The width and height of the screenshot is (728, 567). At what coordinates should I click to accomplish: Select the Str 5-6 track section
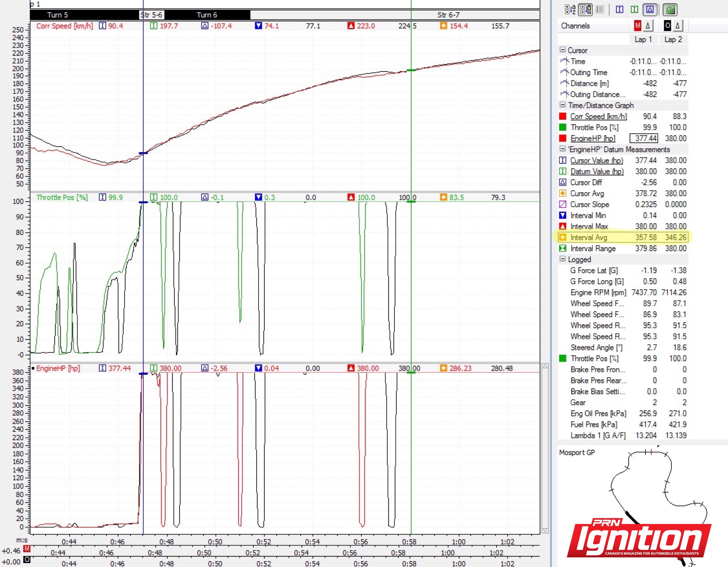point(152,15)
